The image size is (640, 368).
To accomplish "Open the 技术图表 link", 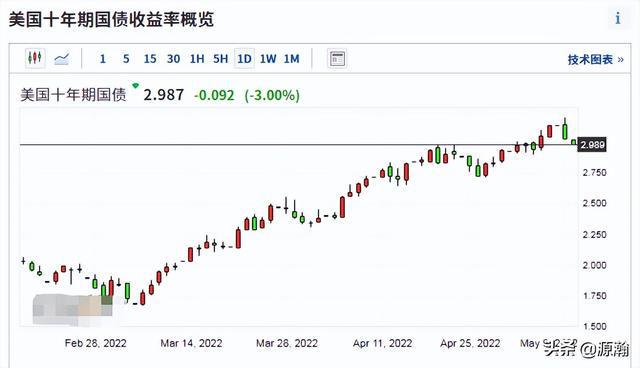I will 596,60.
